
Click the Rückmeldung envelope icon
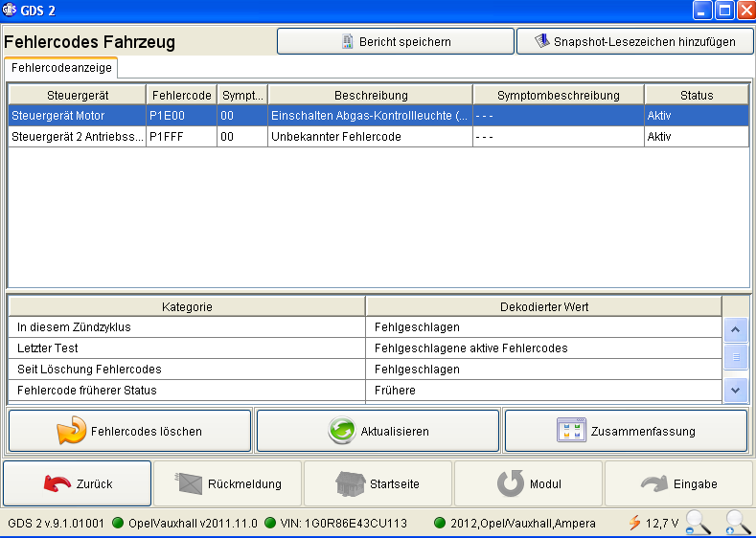coord(190,483)
